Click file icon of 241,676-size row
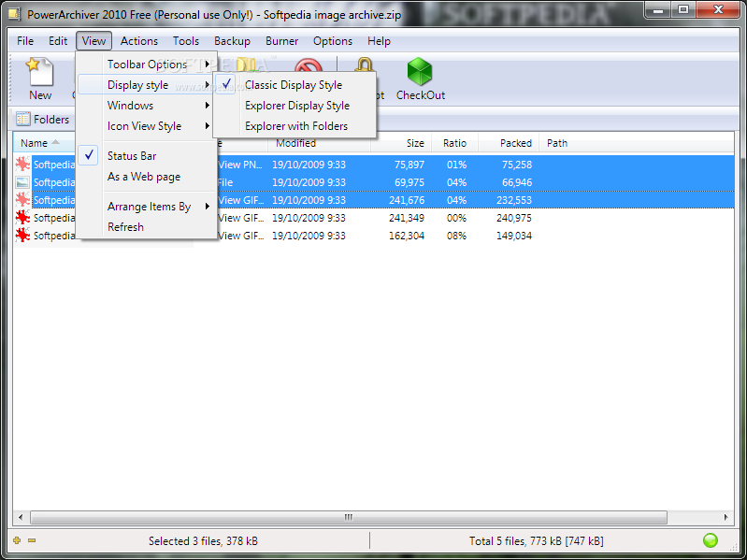 pos(22,200)
